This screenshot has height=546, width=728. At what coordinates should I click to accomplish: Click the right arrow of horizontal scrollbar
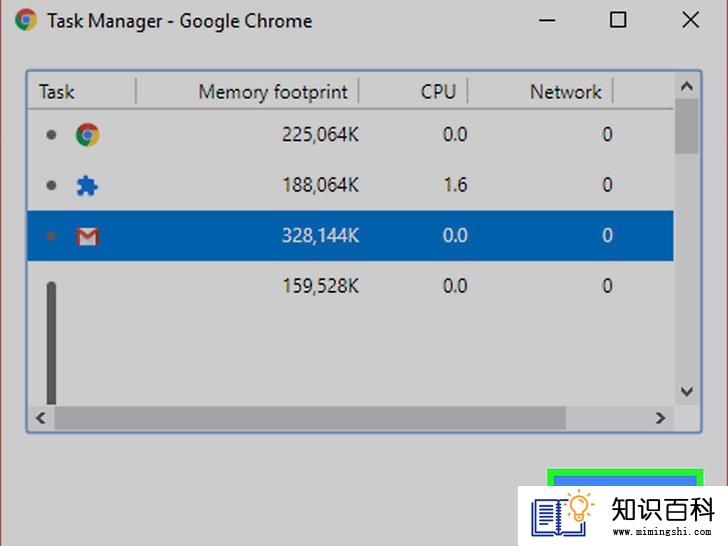660,418
